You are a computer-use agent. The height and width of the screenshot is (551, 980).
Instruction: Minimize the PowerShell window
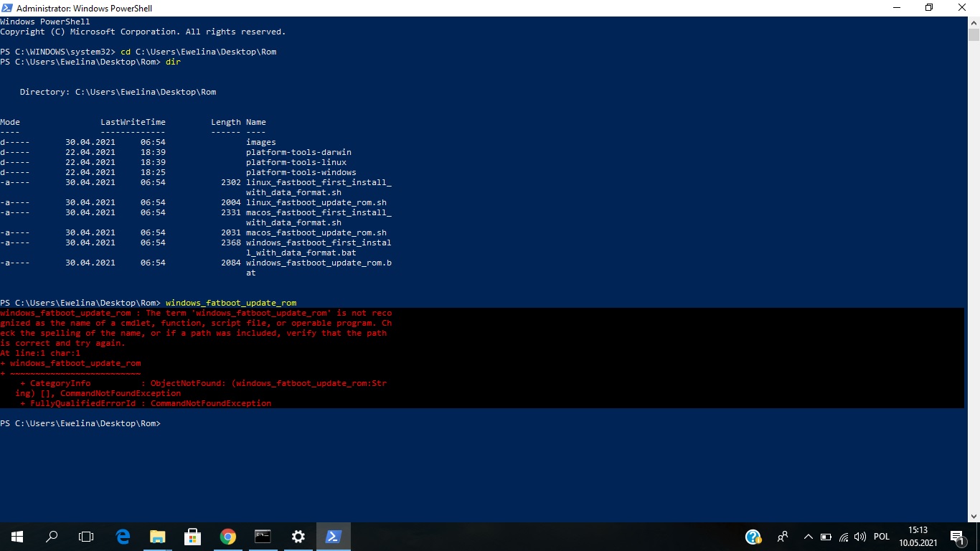tap(896, 8)
